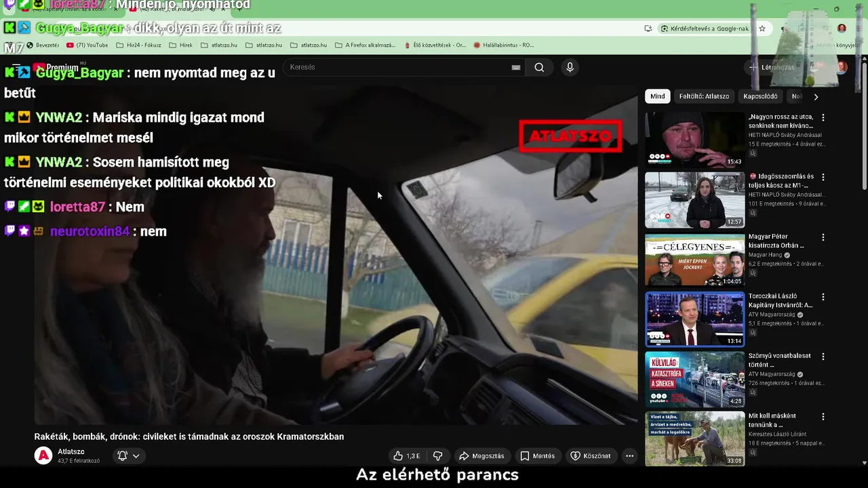This screenshot has width=868, height=488.
Task: Open options menu for Idegösszeomlás video
Action: pos(823,177)
